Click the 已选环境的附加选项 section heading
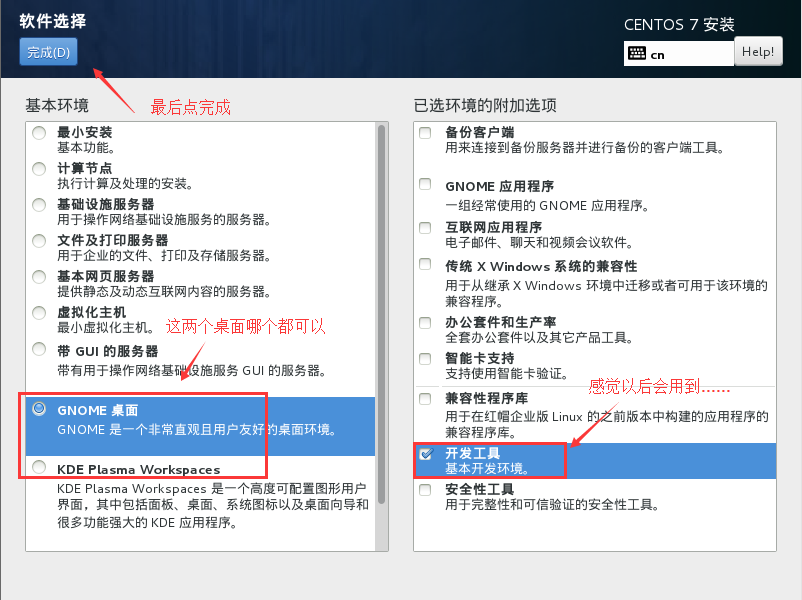This screenshot has height=600, width=802. 485,105
